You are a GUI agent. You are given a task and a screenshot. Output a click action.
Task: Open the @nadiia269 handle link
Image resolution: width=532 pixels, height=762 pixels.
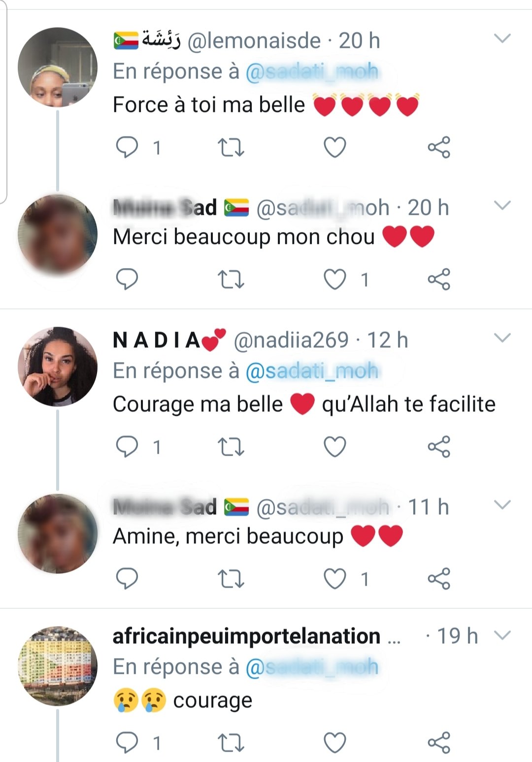coord(291,340)
